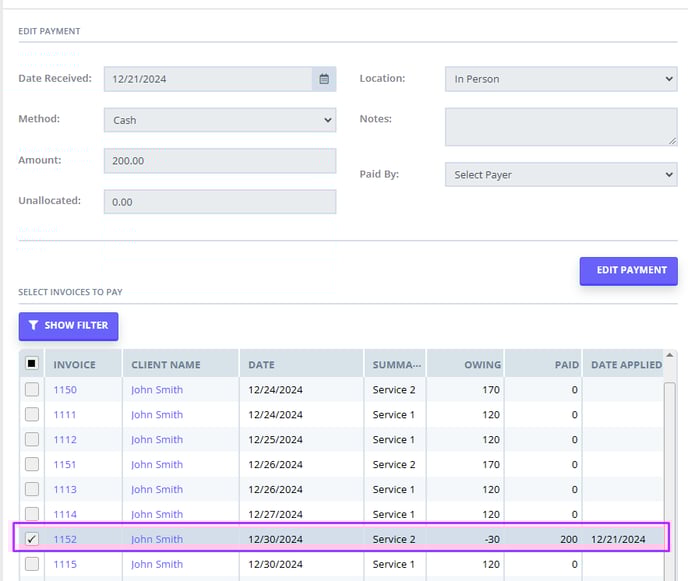Check the box for invoice 1115
688x581 pixels.
32,564
